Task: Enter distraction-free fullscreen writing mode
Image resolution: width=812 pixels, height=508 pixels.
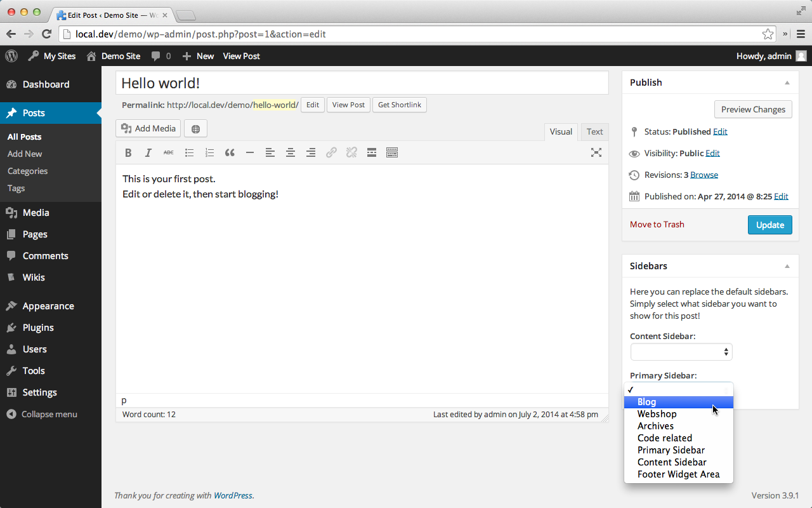Action: pos(596,152)
